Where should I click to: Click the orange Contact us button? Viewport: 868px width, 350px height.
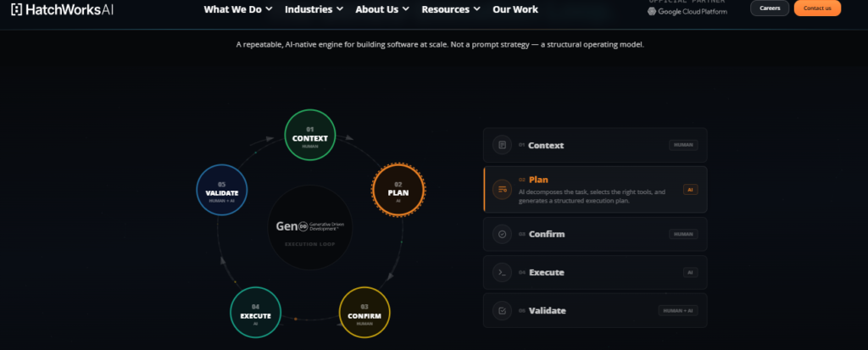pyautogui.click(x=817, y=8)
